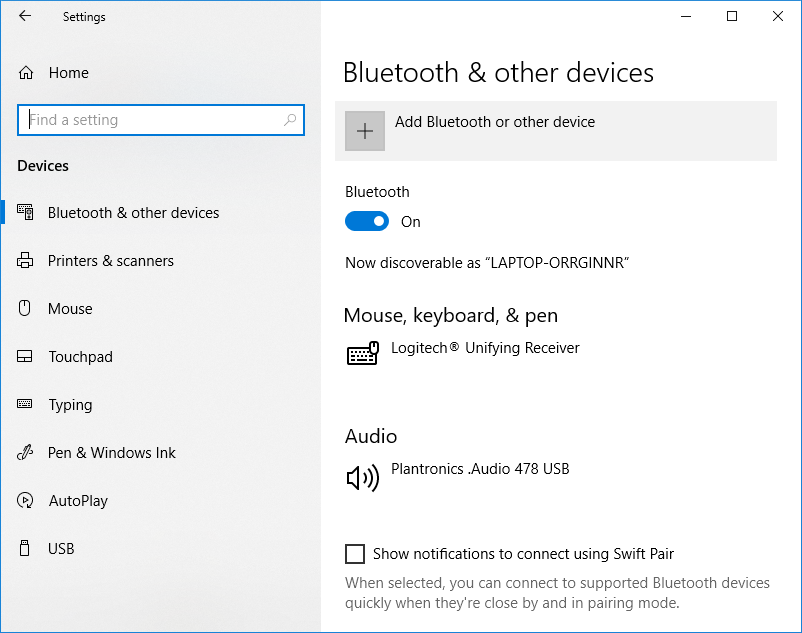Image resolution: width=802 pixels, height=633 pixels.
Task: Click Add Bluetooth or other device
Action: [x=495, y=122]
